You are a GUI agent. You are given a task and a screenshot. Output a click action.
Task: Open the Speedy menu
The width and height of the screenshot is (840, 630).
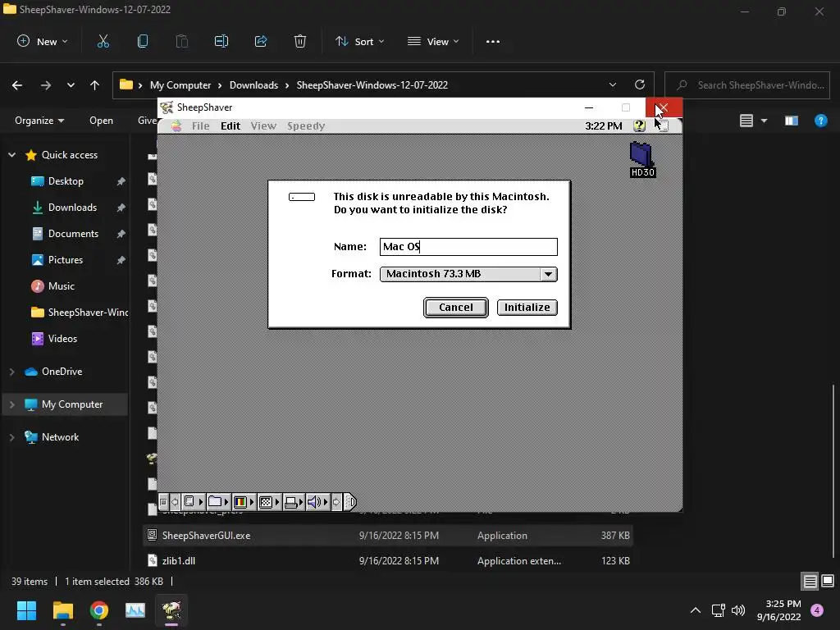306,126
